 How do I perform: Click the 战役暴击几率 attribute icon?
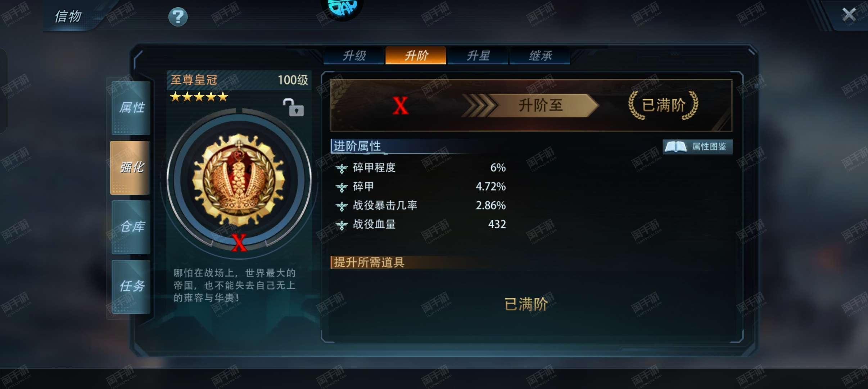(x=342, y=206)
